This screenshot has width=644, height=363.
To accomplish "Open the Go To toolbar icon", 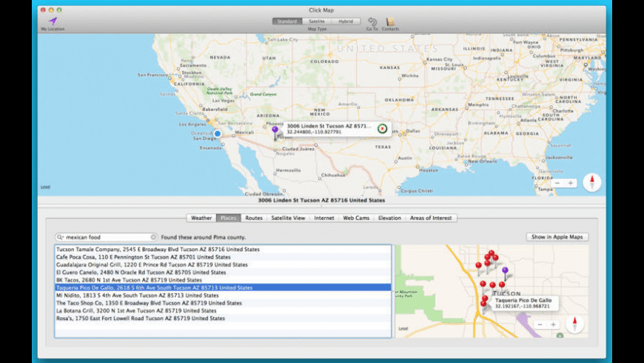I will click(372, 21).
